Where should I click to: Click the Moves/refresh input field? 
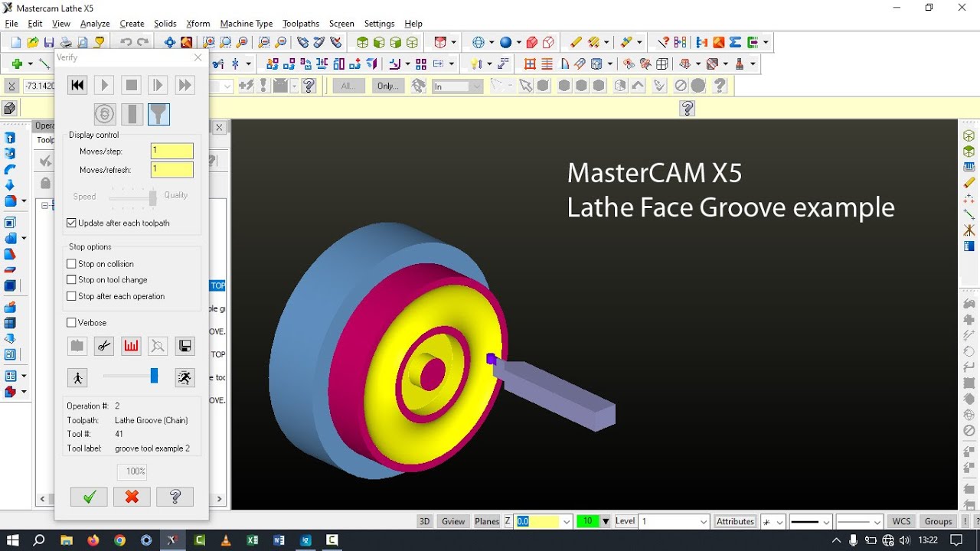pyautogui.click(x=172, y=169)
